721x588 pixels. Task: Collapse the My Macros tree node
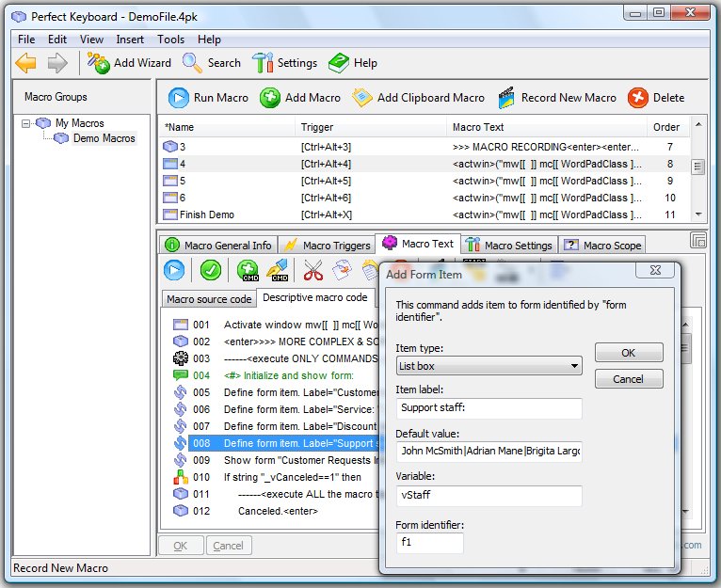pos(25,123)
